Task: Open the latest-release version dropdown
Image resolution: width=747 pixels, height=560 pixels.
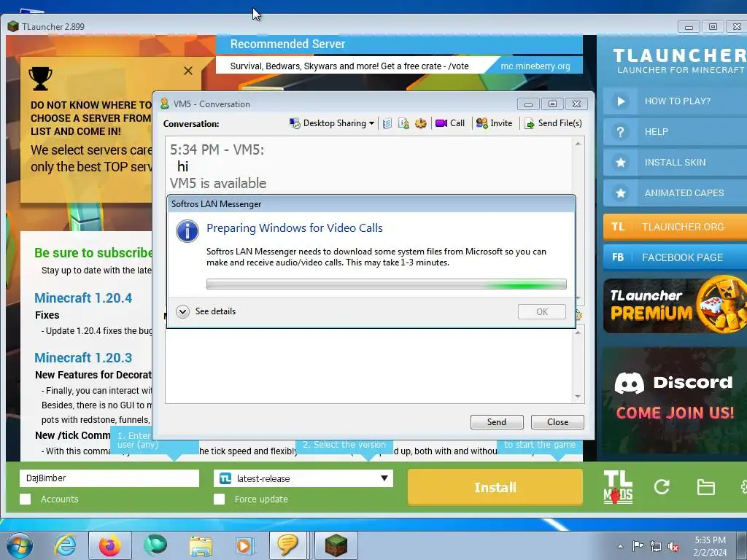Action: (x=303, y=478)
